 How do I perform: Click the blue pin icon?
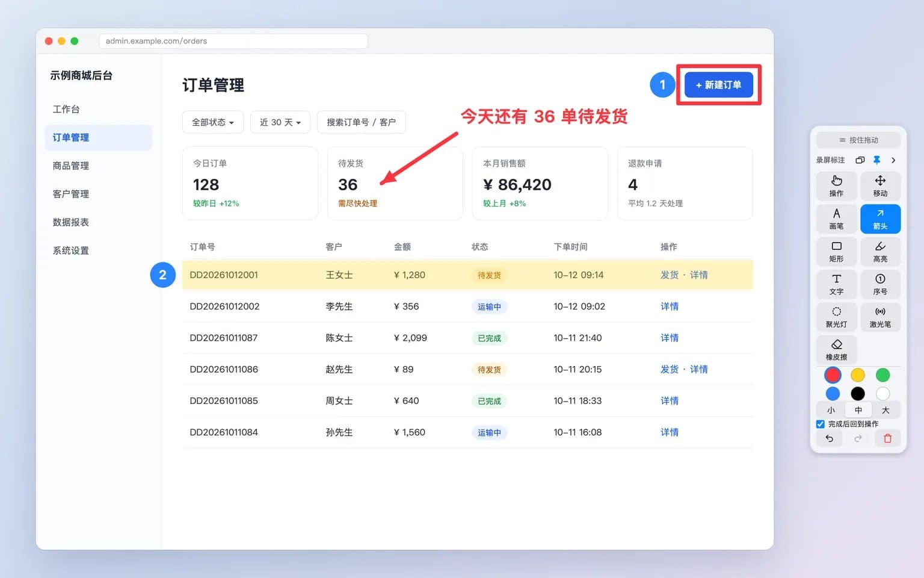876,160
